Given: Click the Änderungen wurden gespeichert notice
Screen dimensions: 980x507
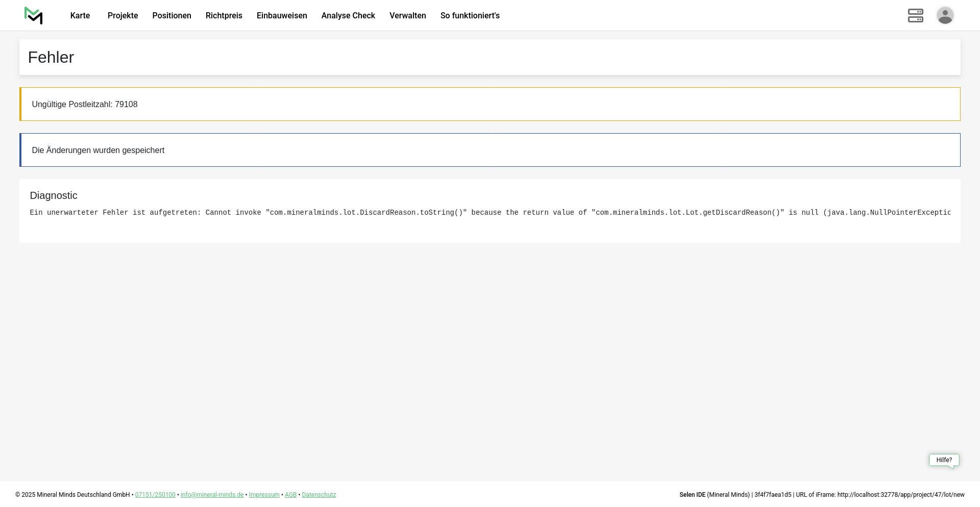Looking at the screenshot, I should tap(98, 150).
